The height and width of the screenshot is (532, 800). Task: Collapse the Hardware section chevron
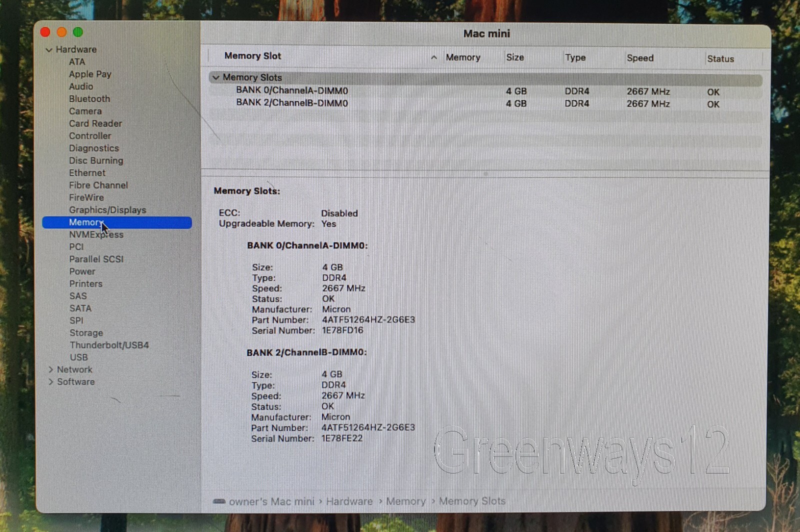point(48,50)
